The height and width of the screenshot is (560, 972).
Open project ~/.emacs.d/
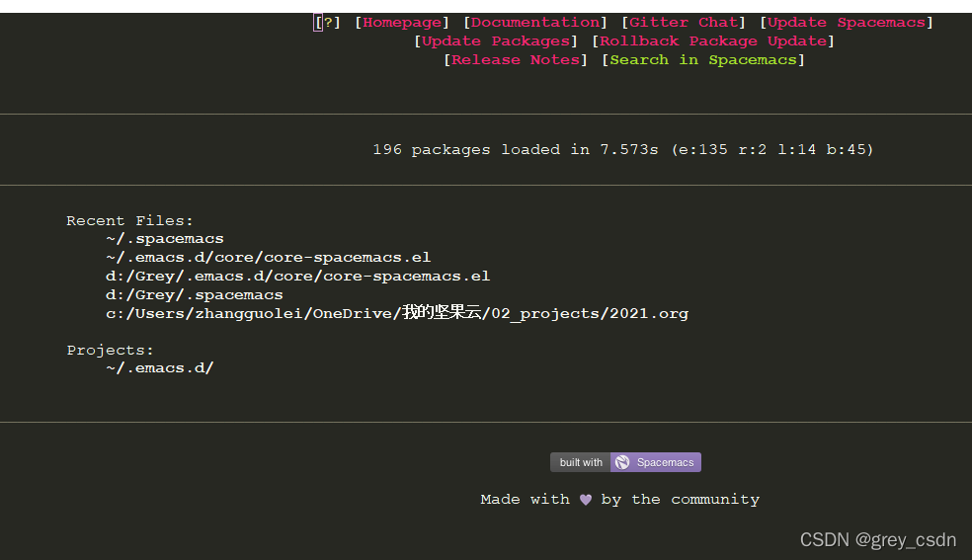159,368
